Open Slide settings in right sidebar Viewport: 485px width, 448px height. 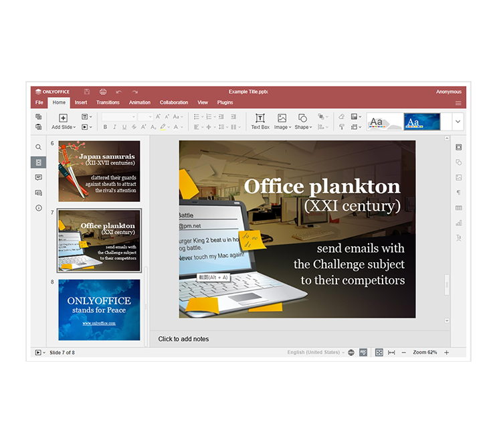click(x=459, y=147)
